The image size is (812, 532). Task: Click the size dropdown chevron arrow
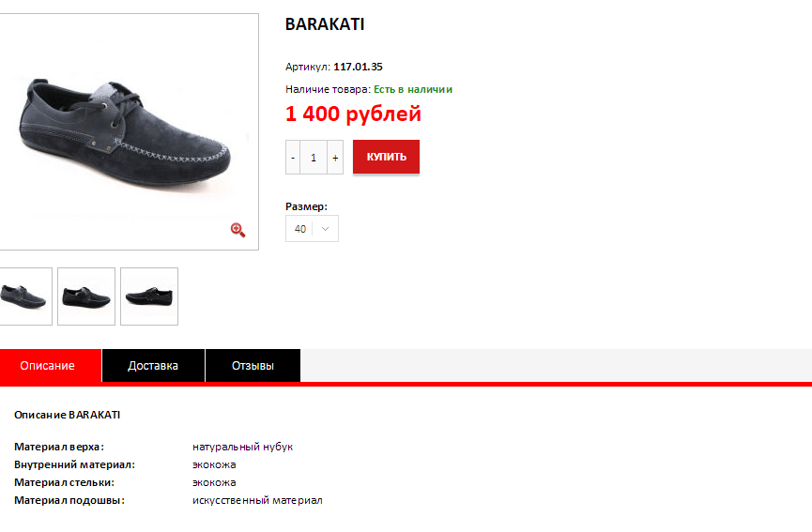point(325,229)
